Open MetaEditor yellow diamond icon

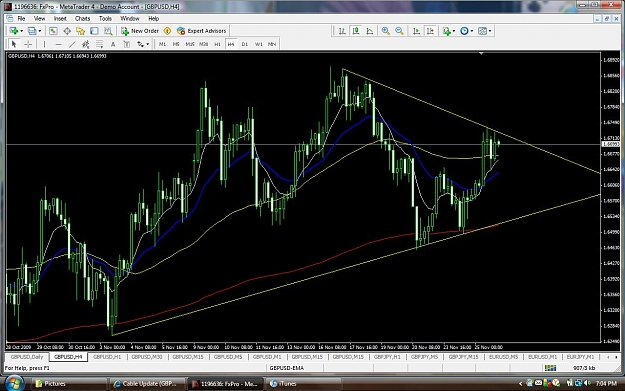point(167,31)
